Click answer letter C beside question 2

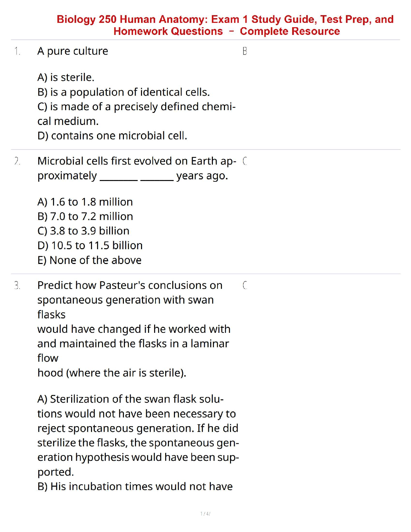pos(245,161)
